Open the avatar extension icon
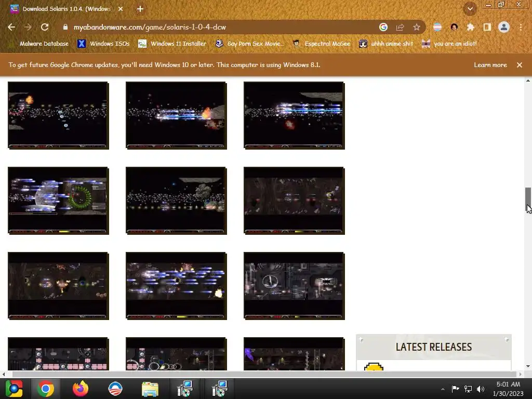 pyautogui.click(x=454, y=27)
